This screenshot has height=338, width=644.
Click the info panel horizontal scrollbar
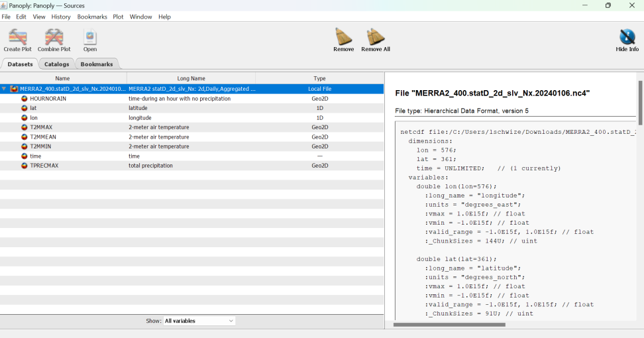click(449, 325)
